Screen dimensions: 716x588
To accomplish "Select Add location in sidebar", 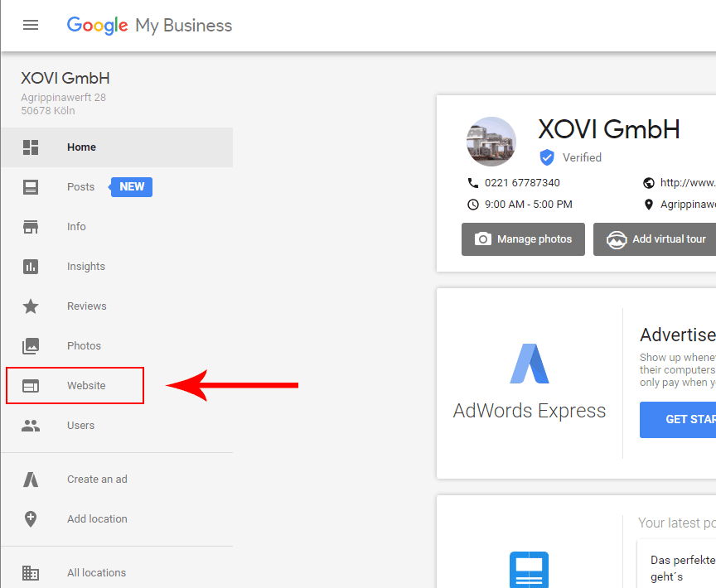I will coord(117,519).
